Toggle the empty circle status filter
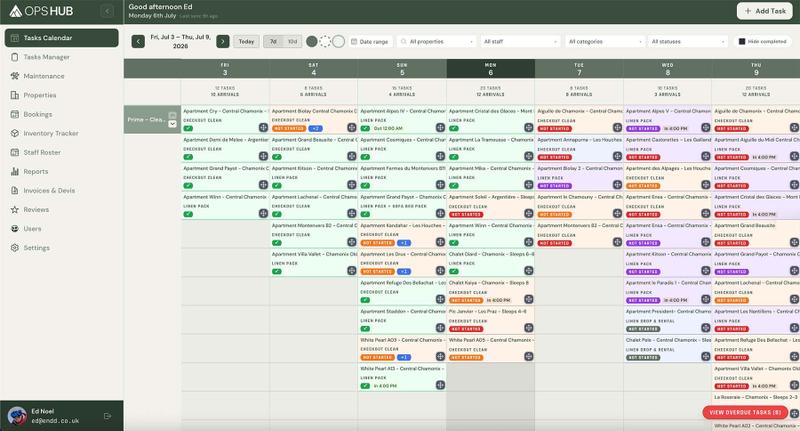Image resolution: width=800 pixels, height=431 pixels. tap(338, 41)
